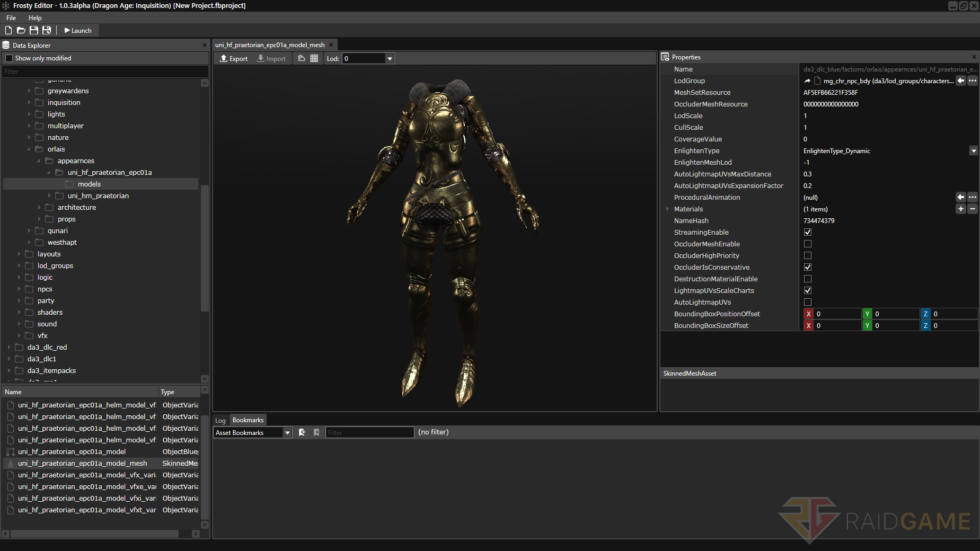The image size is (980, 551).
Task: Click the models folder icon
Action: point(69,184)
